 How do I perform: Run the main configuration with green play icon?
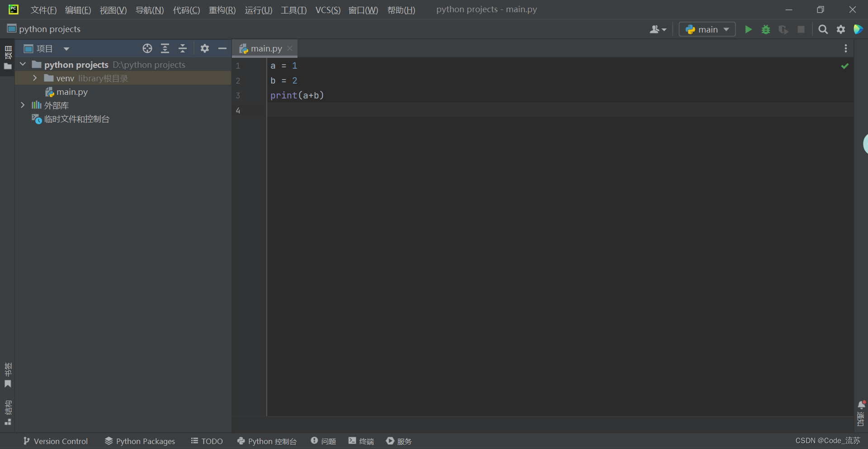click(748, 29)
